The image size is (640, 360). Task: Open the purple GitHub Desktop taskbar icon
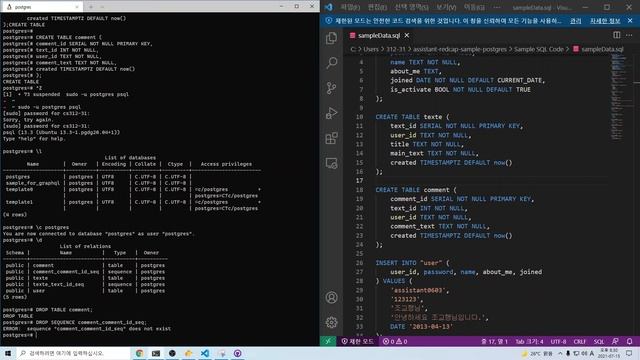pos(238,353)
